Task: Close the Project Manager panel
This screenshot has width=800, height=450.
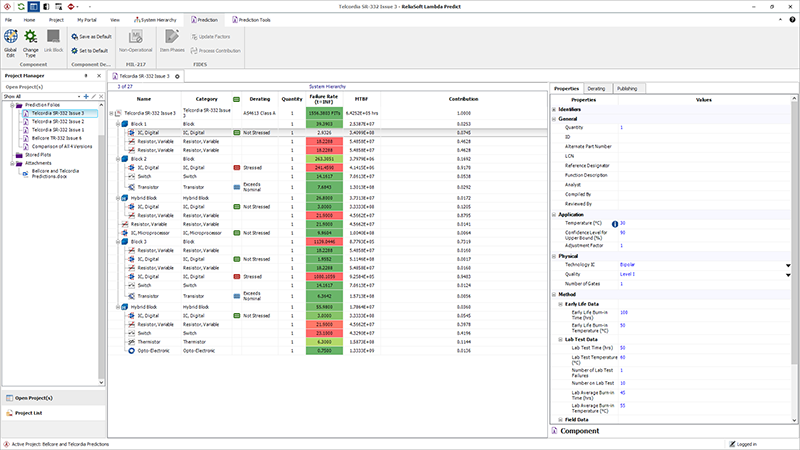Action: pos(99,76)
